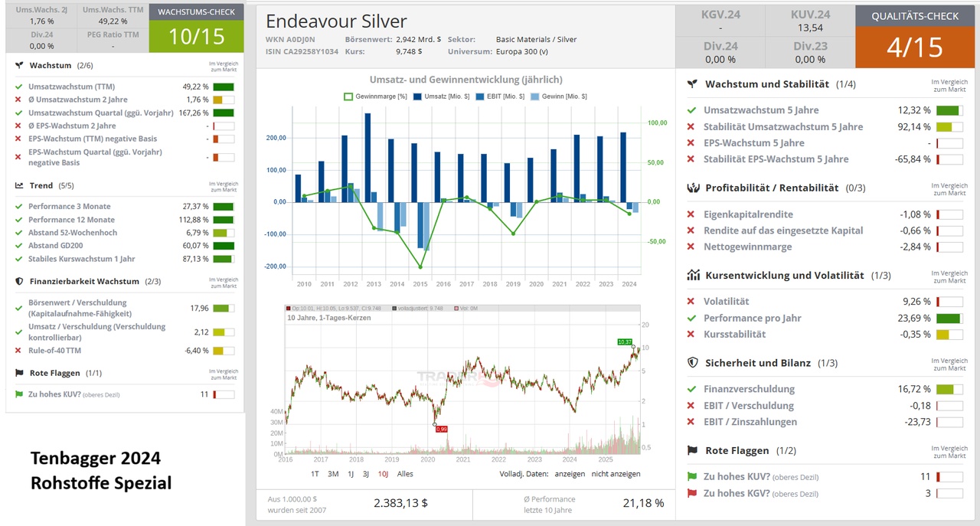Click "nicht anzeigen" for Volladj. Daten
Image resolution: width=980 pixels, height=526 pixels.
point(616,474)
